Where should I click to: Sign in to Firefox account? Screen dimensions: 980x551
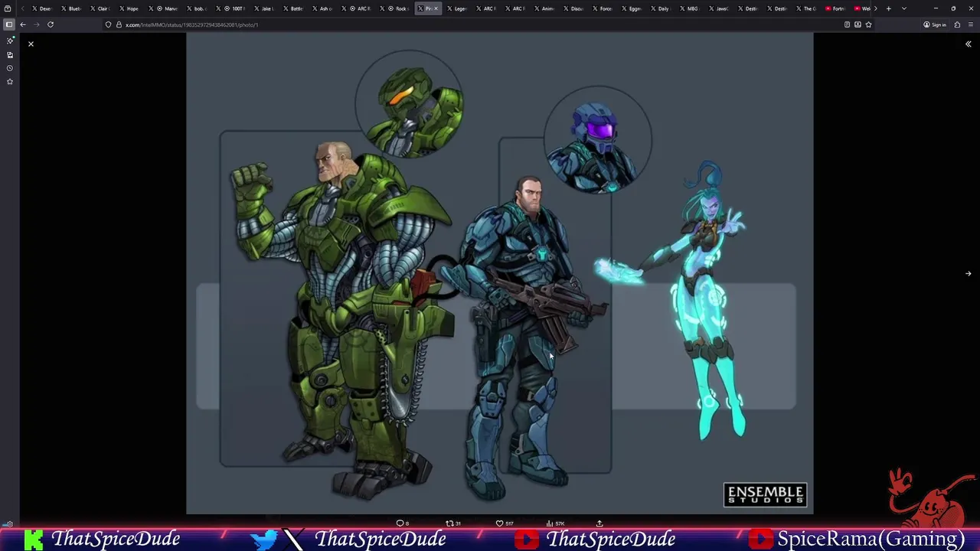(934, 24)
